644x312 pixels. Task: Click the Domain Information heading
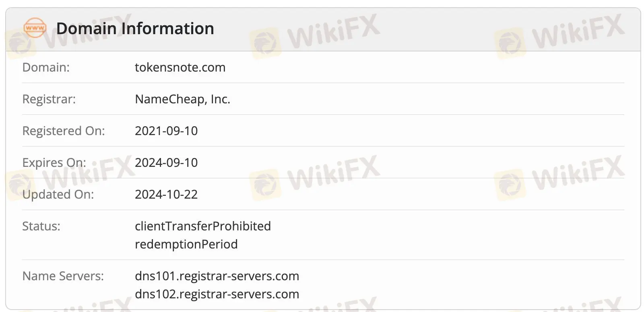click(135, 29)
